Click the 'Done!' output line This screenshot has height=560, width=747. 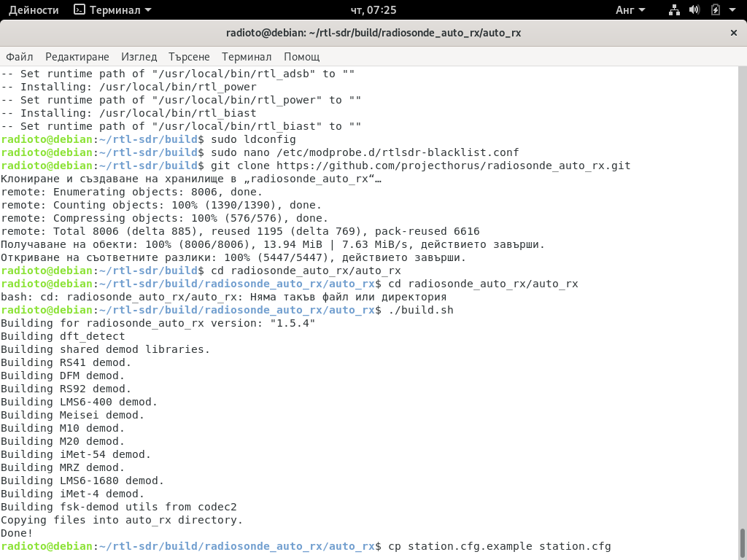(17, 534)
